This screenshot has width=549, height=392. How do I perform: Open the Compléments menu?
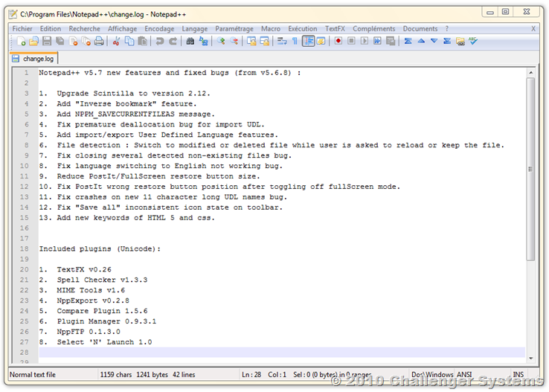[374, 29]
